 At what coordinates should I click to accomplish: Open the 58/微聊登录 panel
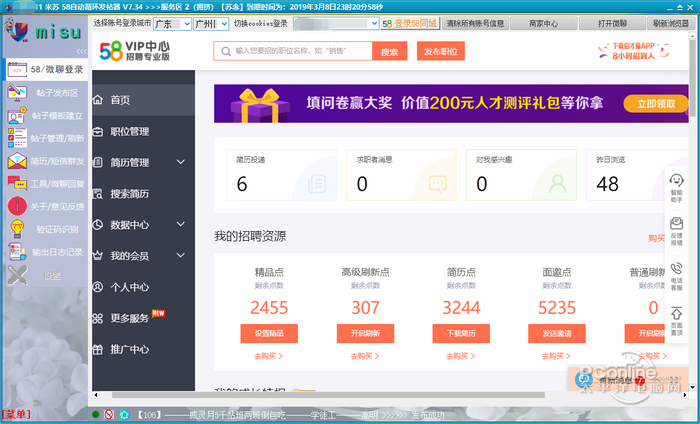(45, 70)
